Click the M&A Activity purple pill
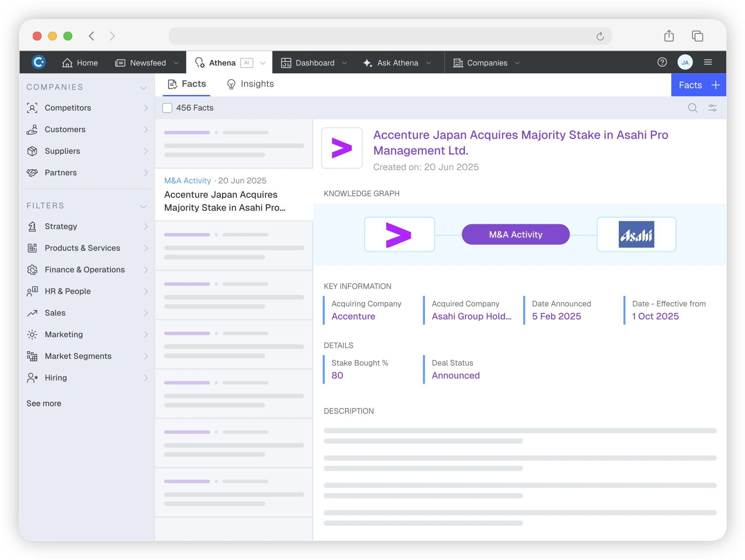 515,235
